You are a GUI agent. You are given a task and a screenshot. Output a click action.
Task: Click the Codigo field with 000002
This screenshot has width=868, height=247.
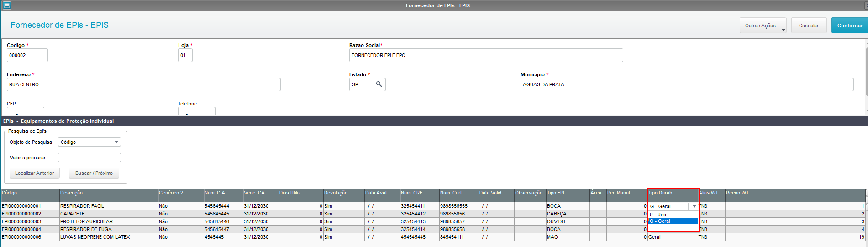[27, 55]
